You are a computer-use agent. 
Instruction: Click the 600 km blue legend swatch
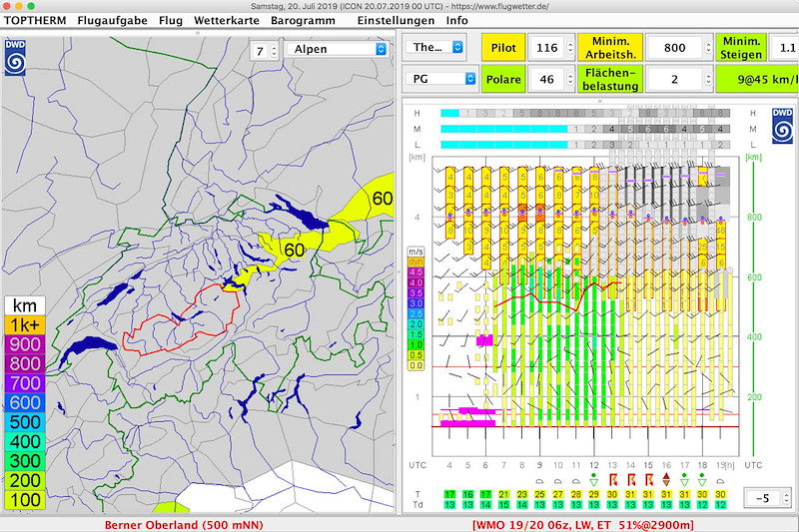click(25, 402)
